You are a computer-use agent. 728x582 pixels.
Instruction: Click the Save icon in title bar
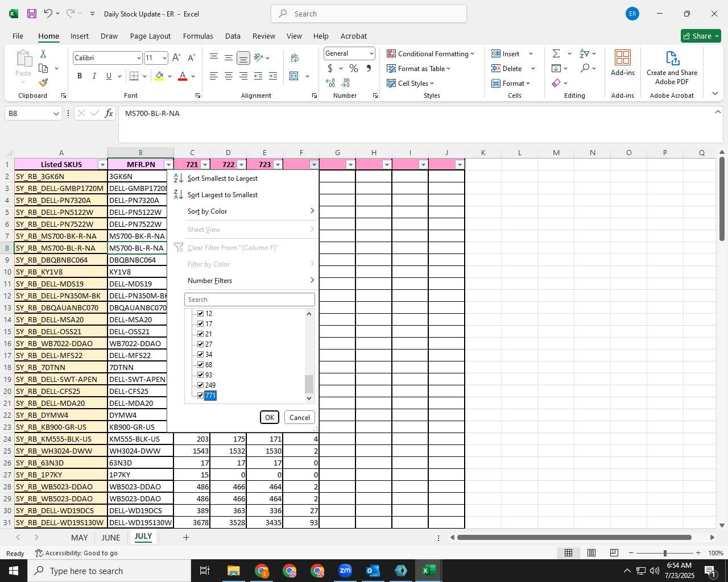[x=32, y=14]
